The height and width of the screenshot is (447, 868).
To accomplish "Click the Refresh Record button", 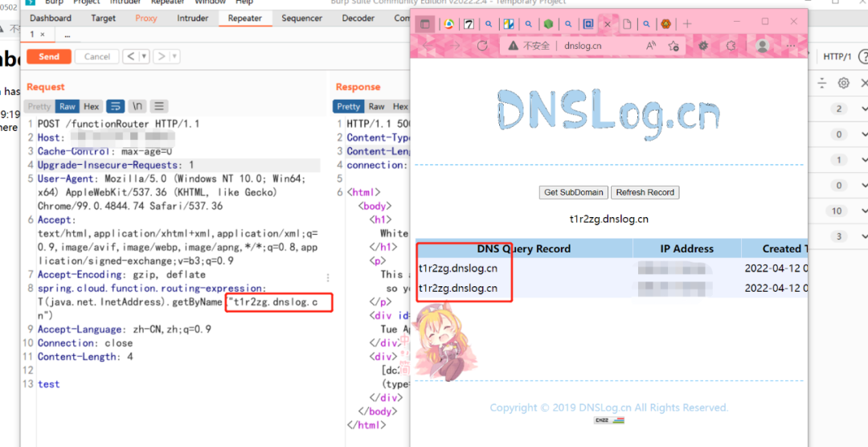I will point(645,192).
